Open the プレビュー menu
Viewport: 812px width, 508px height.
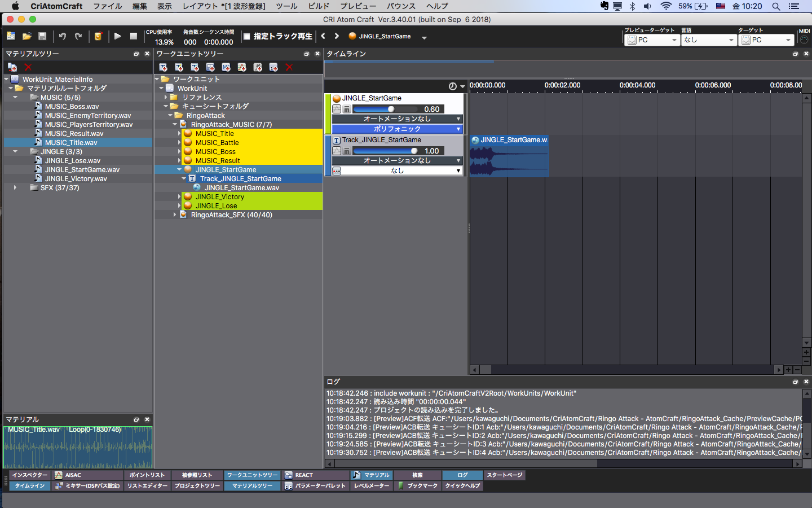click(358, 6)
